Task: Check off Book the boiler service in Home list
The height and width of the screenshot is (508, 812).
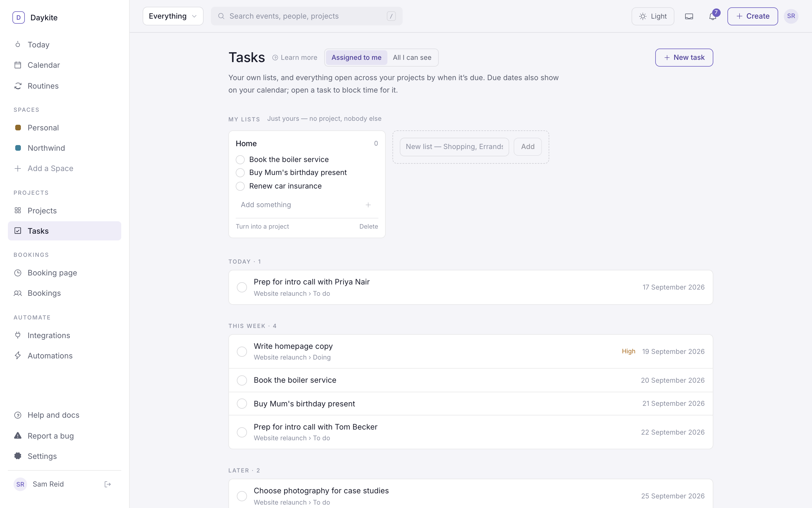Action: [240, 159]
